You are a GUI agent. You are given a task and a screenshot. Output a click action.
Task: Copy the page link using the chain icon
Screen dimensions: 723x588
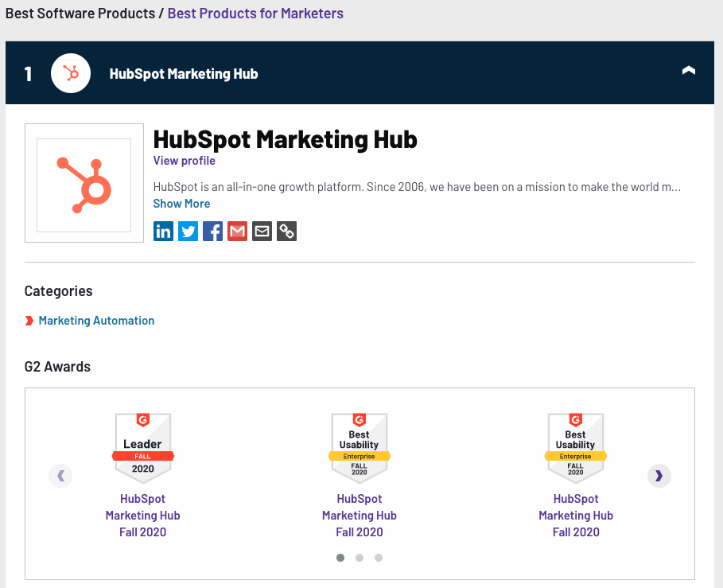pos(286,231)
